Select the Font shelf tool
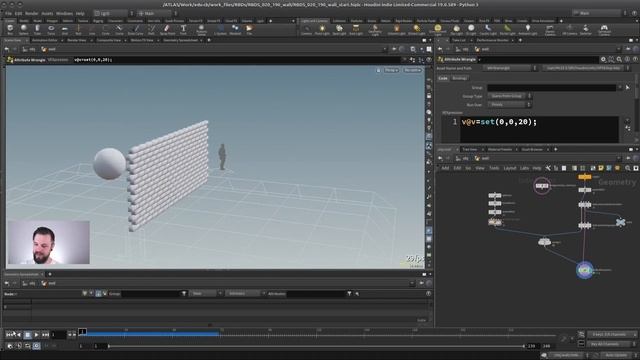The height and width of the screenshot is (360, 640). point(183,30)
